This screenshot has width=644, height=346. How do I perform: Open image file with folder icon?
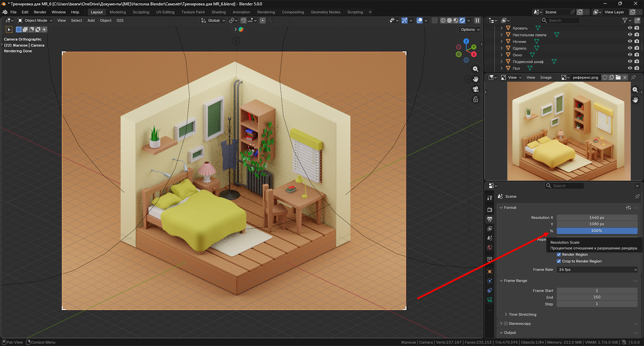coord(618,78)
